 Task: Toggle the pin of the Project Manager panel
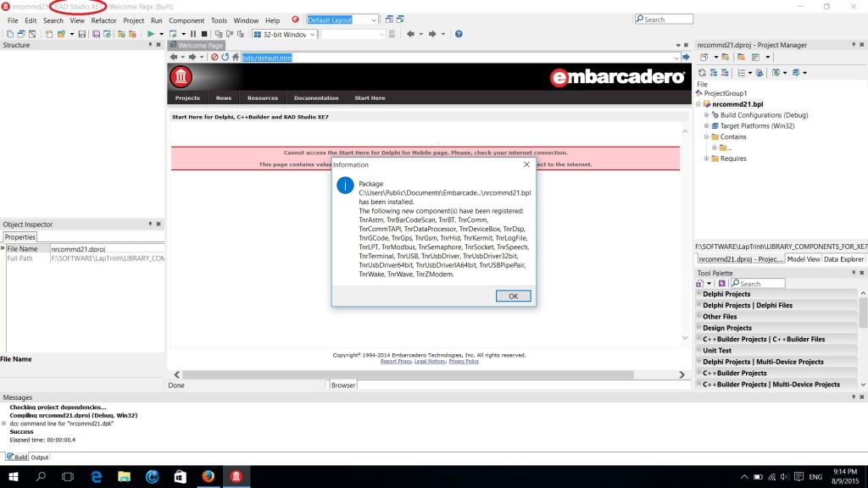click(x=853, y=45)
